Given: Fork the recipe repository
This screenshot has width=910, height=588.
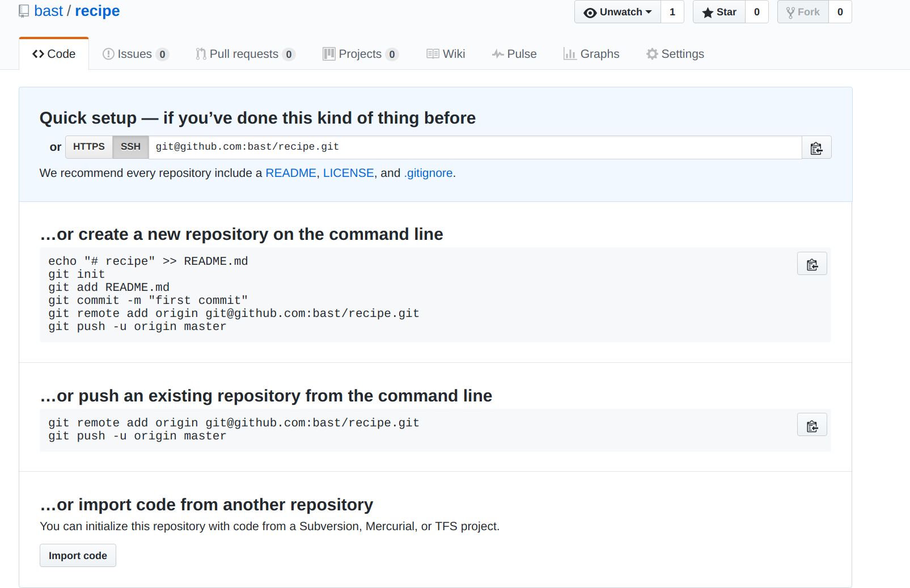Looking at the screenshot, I should click(803, 12).
